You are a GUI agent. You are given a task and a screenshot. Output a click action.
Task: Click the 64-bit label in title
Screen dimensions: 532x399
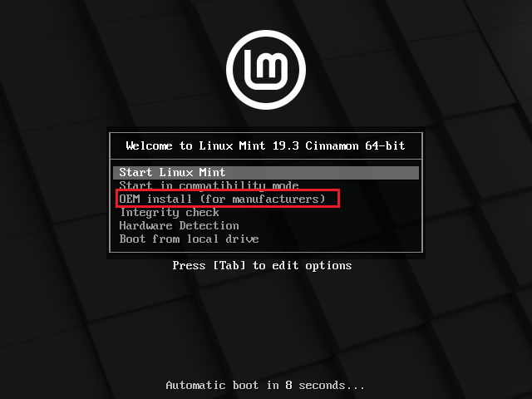pyautogui.click(x=385, y=146)
